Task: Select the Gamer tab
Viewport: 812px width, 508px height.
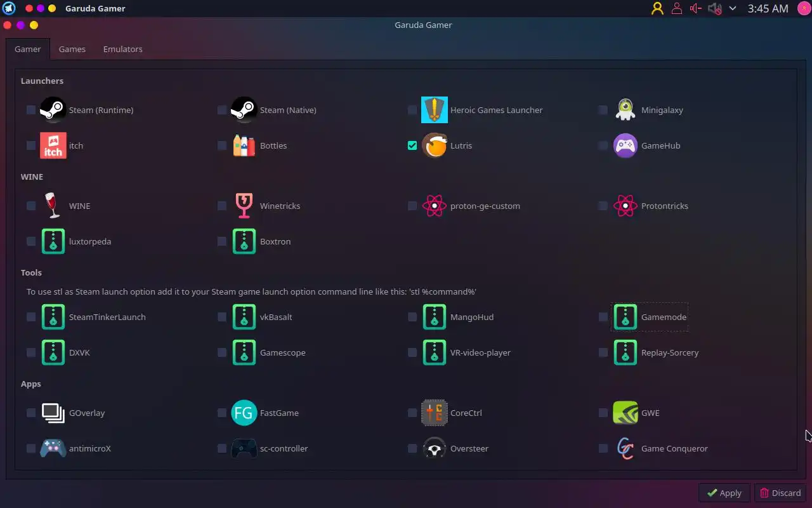Action: pyautogui.click(x=28, y=49)
